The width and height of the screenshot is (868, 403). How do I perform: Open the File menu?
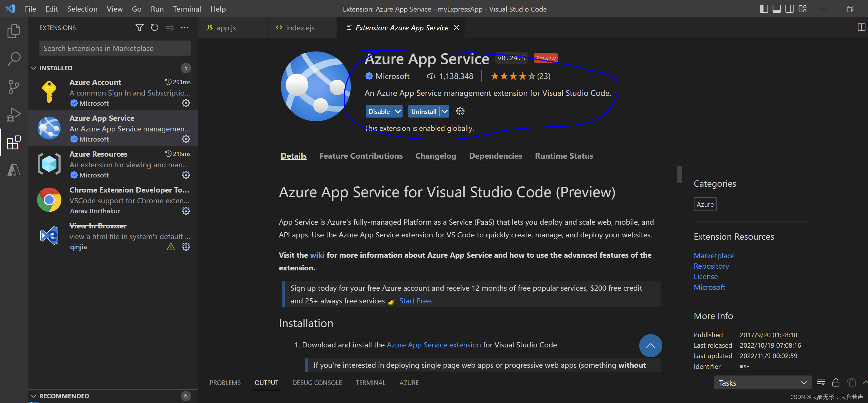(x=30, y=9)
